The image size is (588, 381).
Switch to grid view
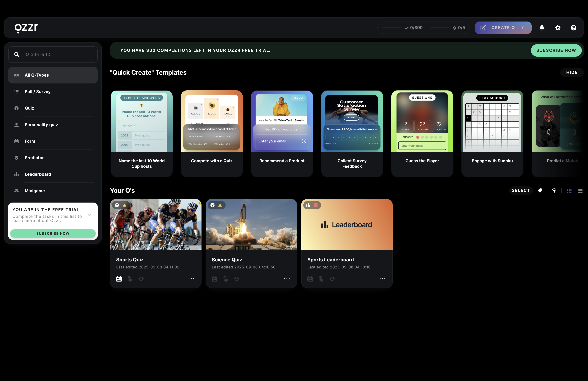pos(569,190)
